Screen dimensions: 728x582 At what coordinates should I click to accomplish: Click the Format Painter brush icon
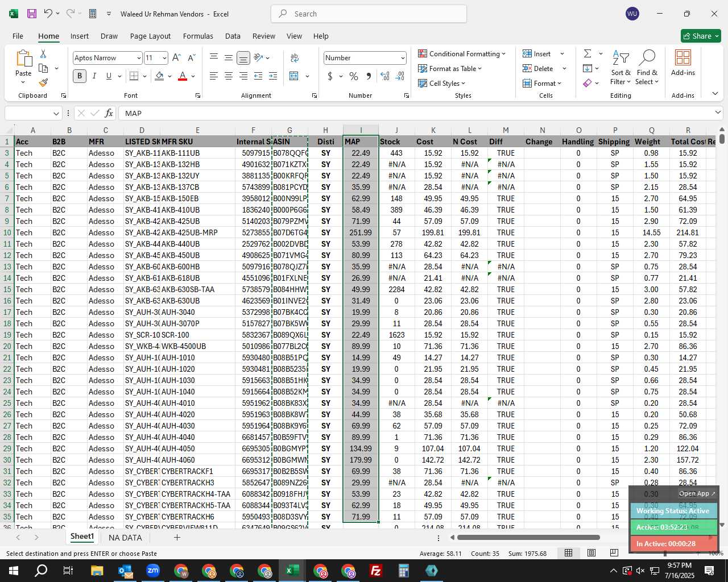click(x=43, y=82)
